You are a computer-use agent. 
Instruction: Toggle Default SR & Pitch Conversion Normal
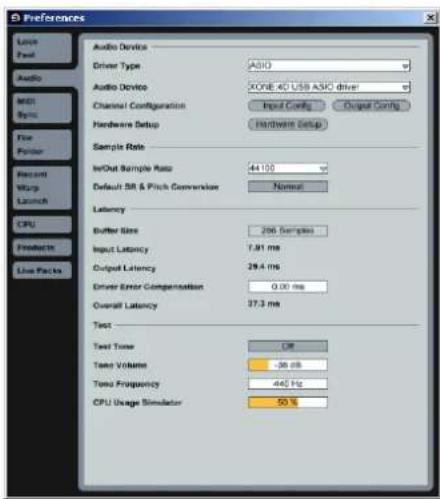[288, 187]
